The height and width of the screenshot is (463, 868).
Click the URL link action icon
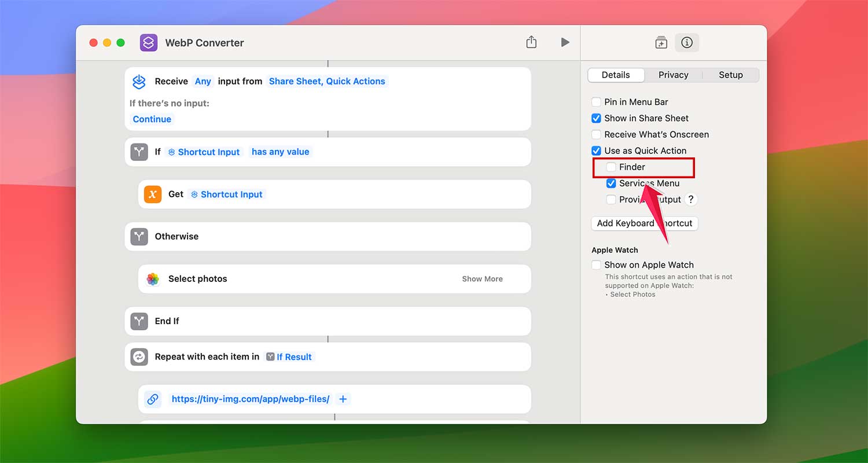tap(152, 399)
